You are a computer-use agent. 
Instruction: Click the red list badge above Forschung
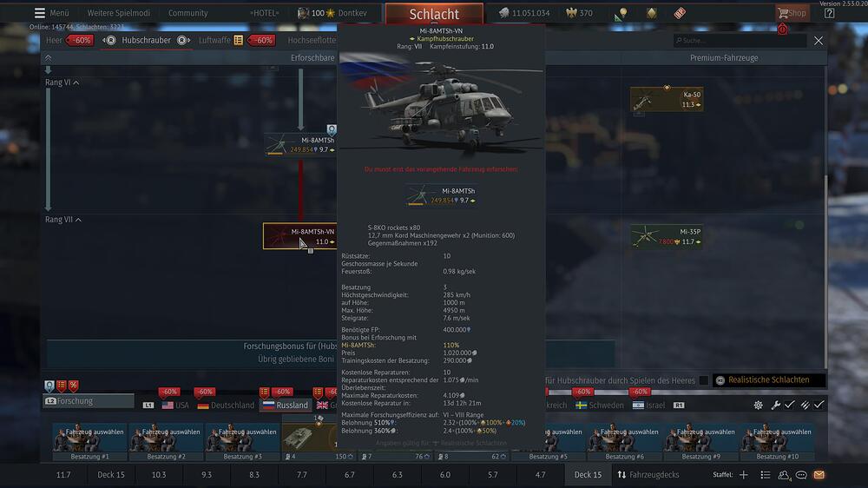click(x=62, y=386)
